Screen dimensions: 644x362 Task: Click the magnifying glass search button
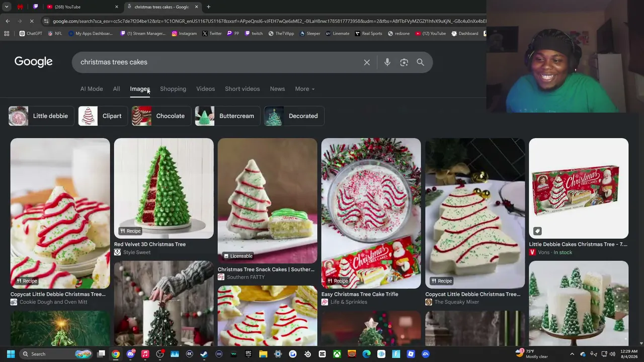tap(420, 62)
